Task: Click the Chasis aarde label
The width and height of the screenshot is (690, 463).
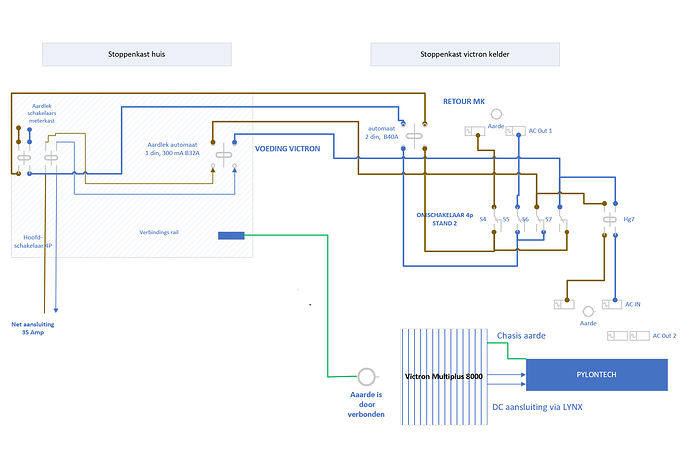Action: click(521, 335)
